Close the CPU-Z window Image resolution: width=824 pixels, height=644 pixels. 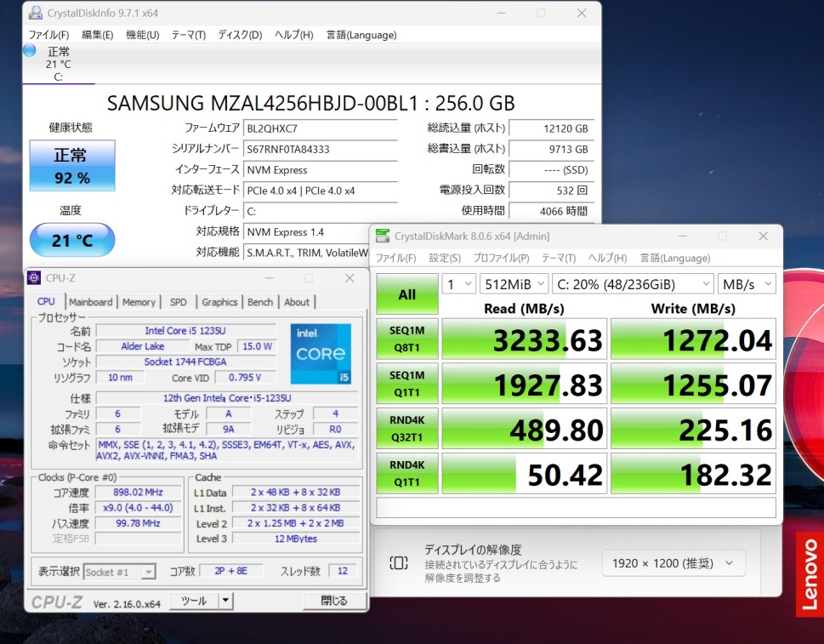point(349,277)
